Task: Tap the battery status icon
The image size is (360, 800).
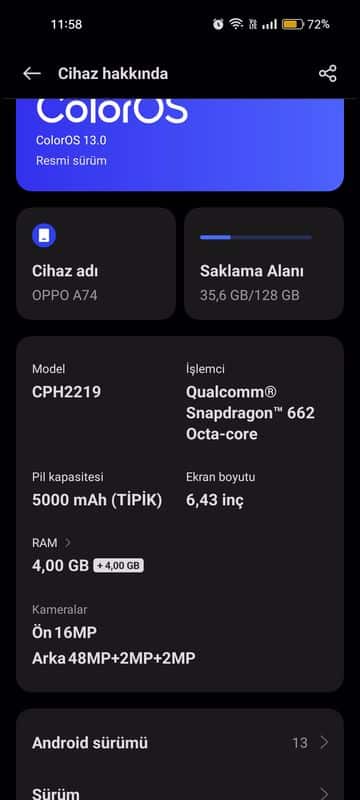Action: pyautogui.click(x=293, y=24)
